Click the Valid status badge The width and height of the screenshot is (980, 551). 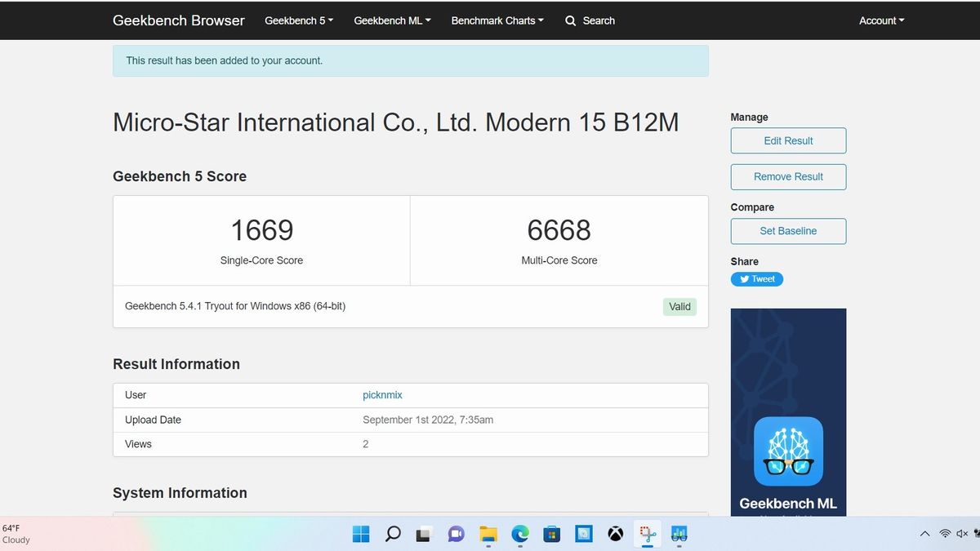click(x=679, y=307)
